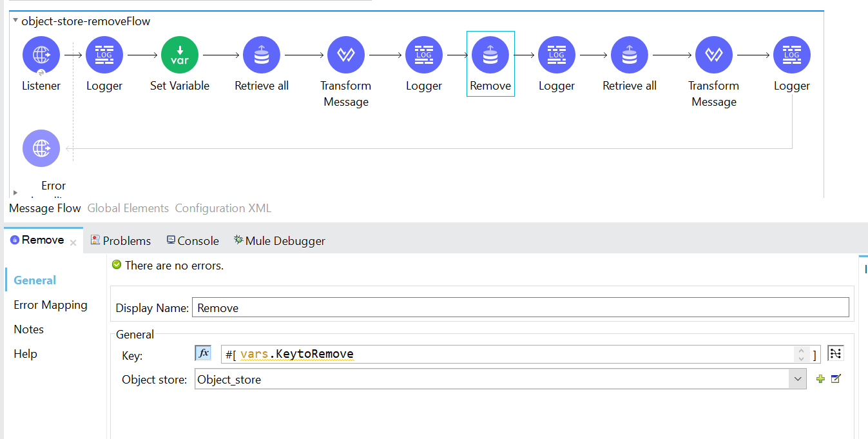Open the Object store dropdown
Screen dimensions: 868x439
tap(798, 379)
